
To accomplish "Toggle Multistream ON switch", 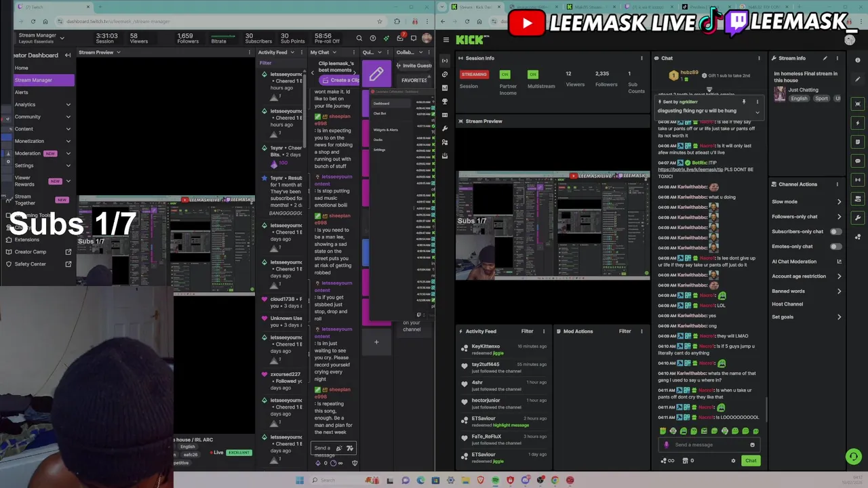I will [x=533, y=74].
